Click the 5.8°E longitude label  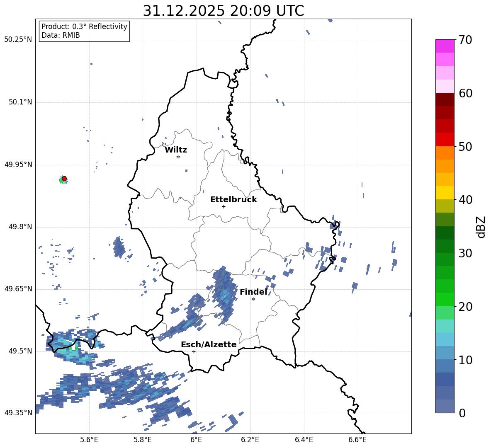[x=143, y=440]
